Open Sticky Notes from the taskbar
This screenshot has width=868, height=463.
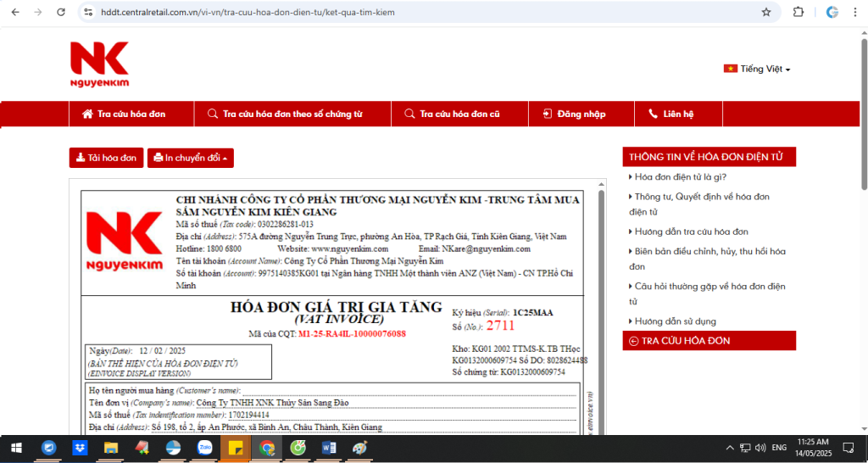(236, 448)
